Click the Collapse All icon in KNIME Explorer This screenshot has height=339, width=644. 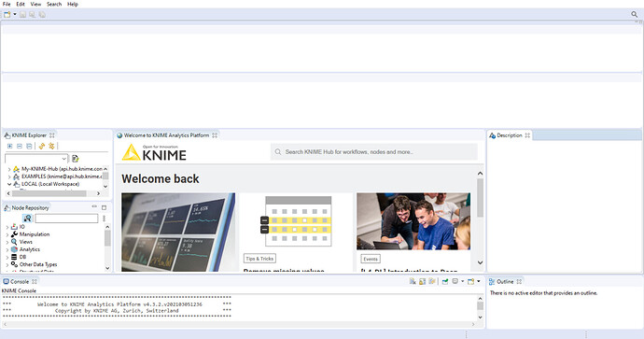(20, 146)
